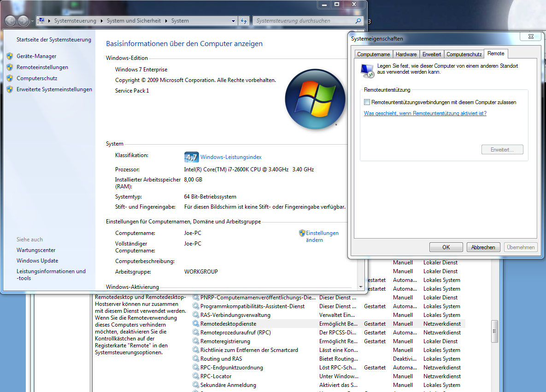Viewport: 546px width, 392px height.
Task: Open Computerschutz sidebar link
Action: [x=37, y=78]
